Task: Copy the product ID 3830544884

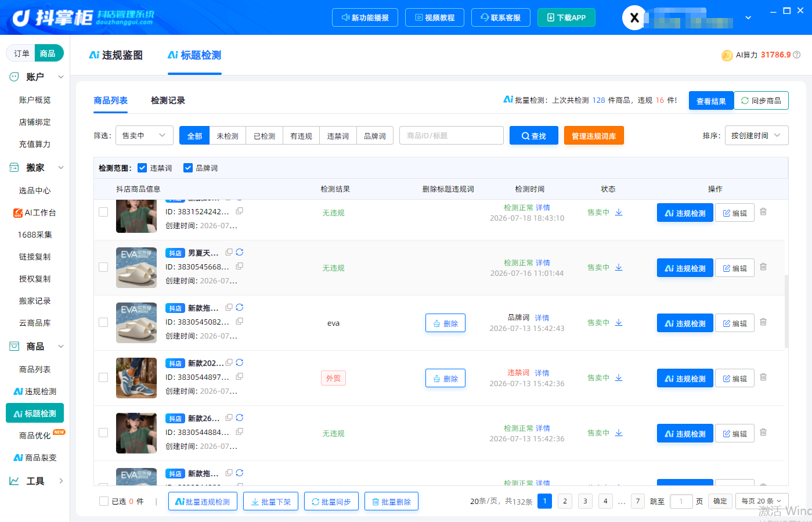Action: (x=240, y=431)
